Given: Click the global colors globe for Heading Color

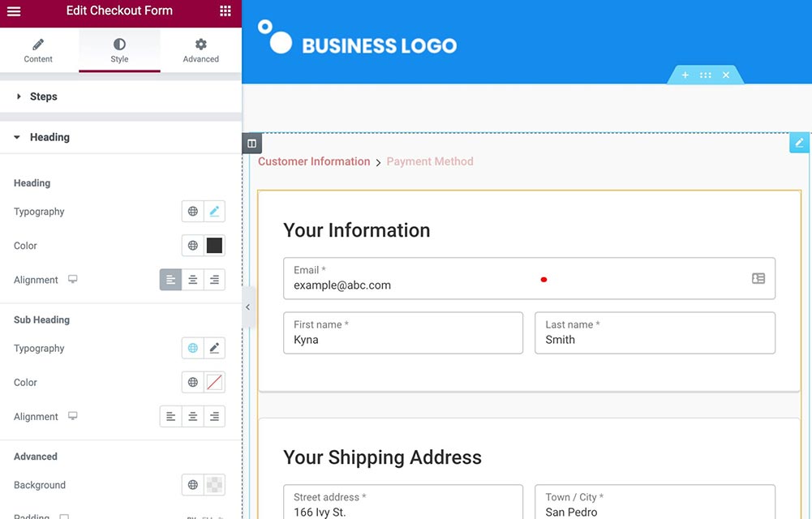Looking at the screenshot, I should [191, 245].
